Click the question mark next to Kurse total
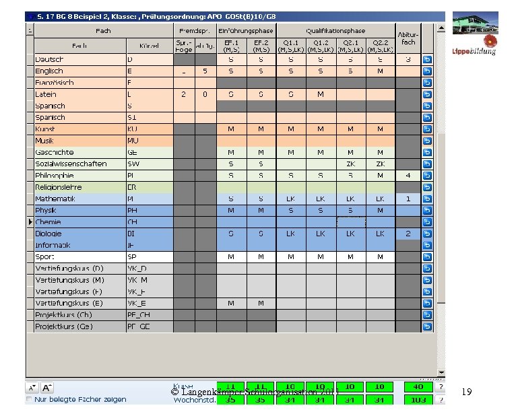516x420 pixels. pos(441,387)
